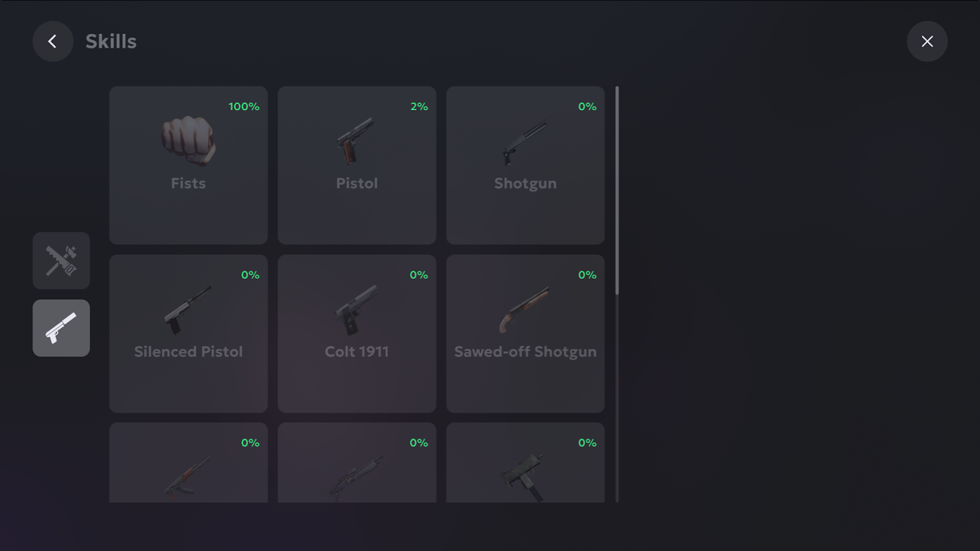Select the Sawed-off Shotgun skill

526,334
